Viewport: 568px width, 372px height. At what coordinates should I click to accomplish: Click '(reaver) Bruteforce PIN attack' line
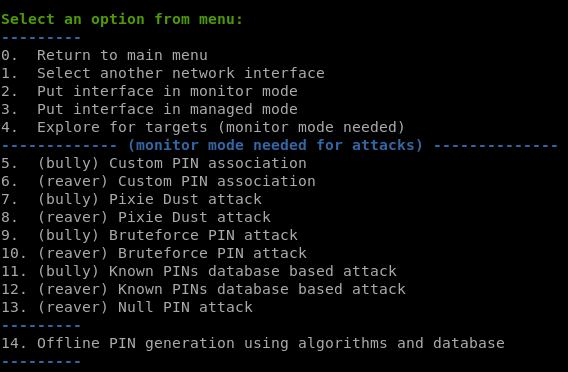(x=154, y=254)
